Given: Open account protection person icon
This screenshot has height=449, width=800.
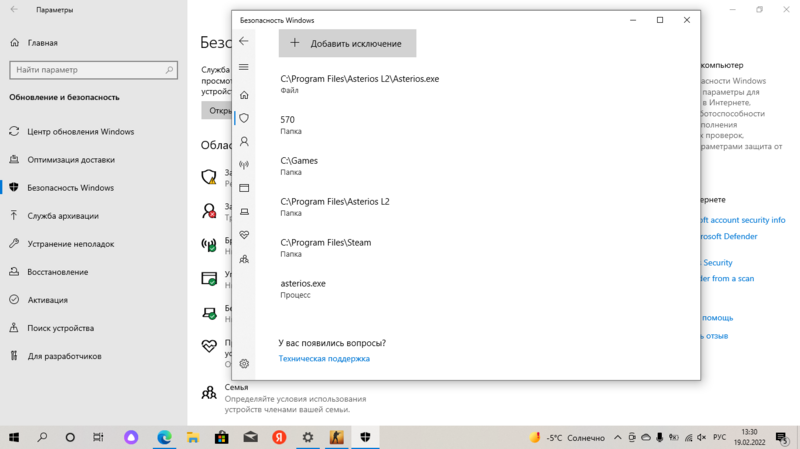Looking at the screenshot, I should [x=244, y=142].
